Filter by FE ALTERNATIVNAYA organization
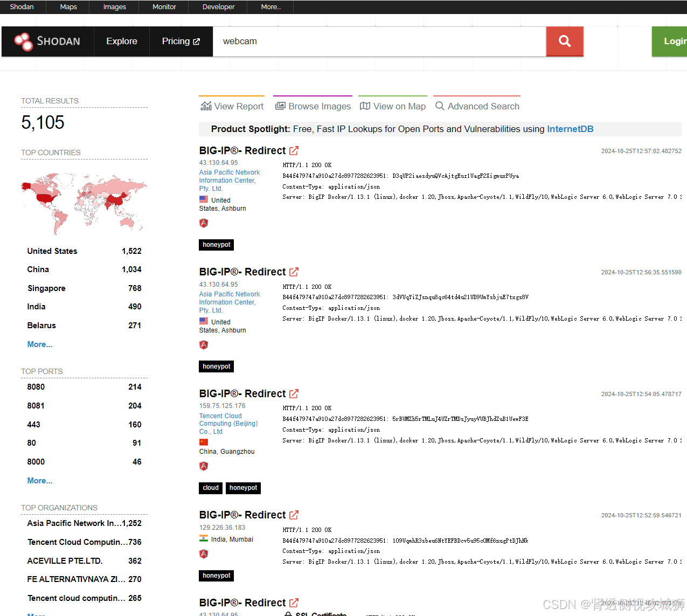This screenshot has height=616, width=687. [x=84, y=579]
